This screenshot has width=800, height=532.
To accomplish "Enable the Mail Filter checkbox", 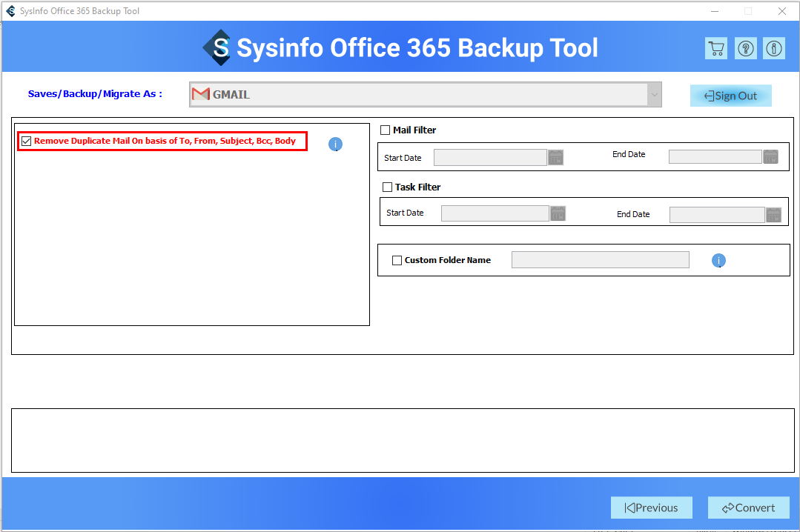I will coord(385,130).
